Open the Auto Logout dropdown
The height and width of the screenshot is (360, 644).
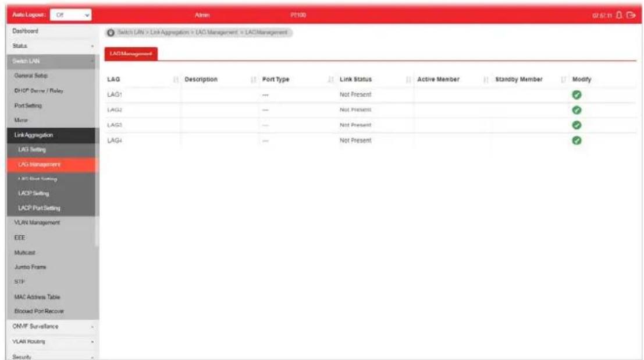(70, 15)
